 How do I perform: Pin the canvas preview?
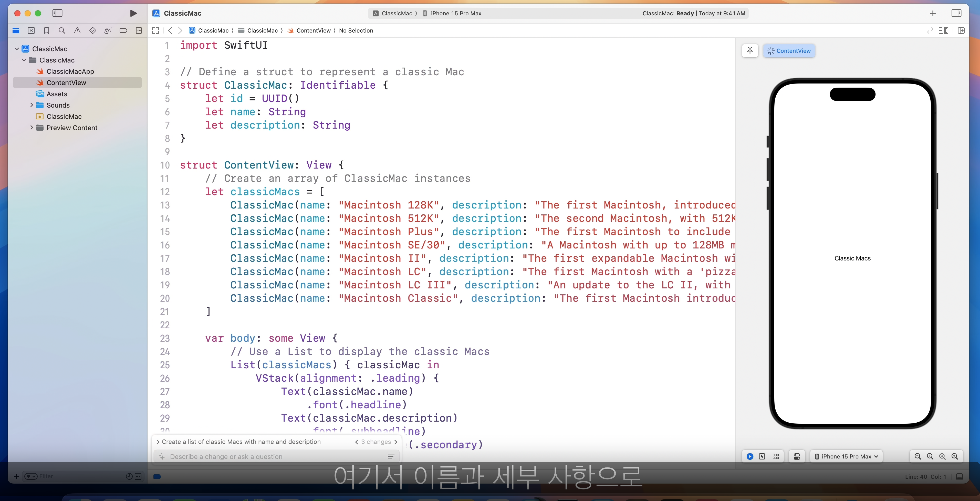[x=750, y=51]
